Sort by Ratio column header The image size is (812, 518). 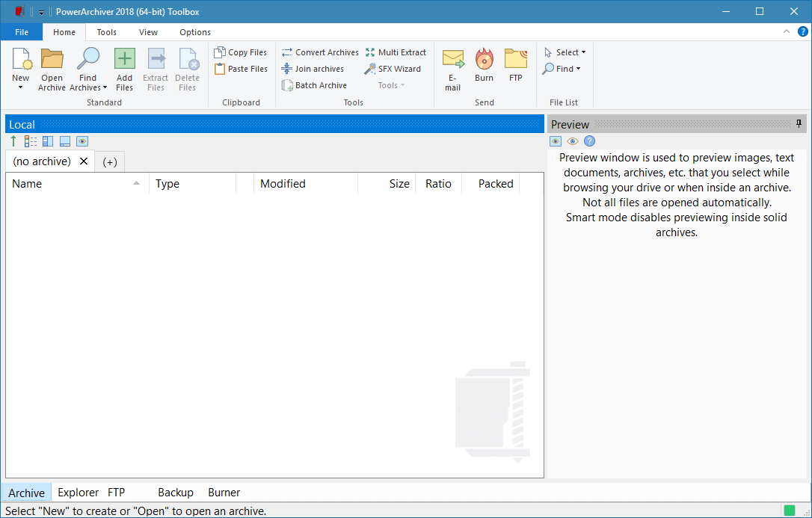click(439, 184)
